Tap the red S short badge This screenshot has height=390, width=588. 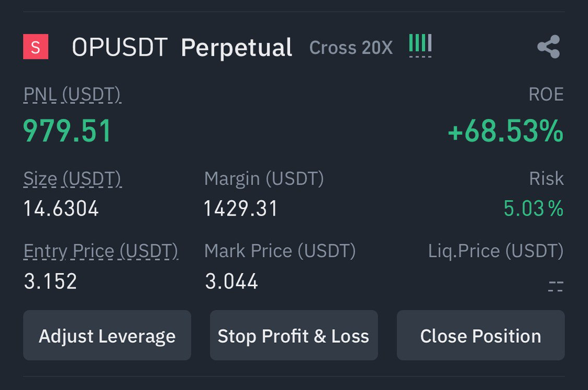(x=36, y=47)
